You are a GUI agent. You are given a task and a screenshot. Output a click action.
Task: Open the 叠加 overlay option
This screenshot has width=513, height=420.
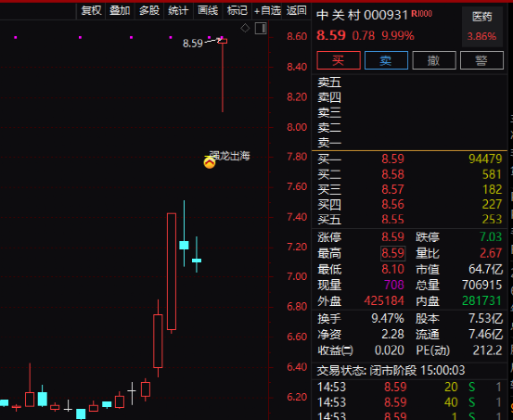(x=120, y=11)
